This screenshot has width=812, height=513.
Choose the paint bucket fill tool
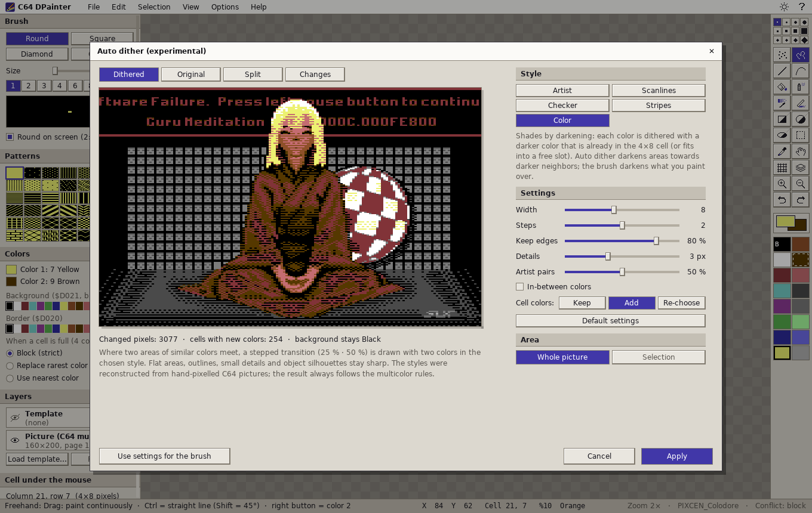coord(782,87)
